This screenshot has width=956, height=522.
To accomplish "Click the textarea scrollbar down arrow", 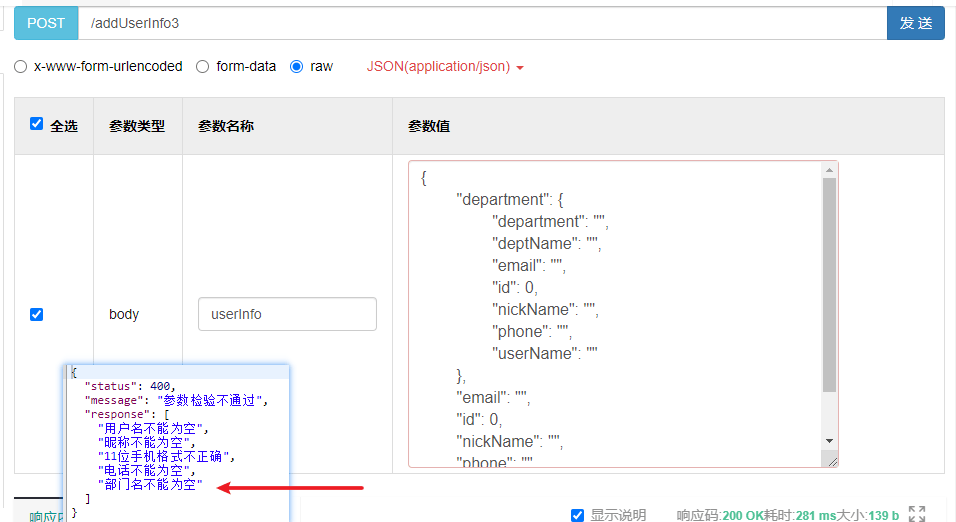I will point(829,440).
